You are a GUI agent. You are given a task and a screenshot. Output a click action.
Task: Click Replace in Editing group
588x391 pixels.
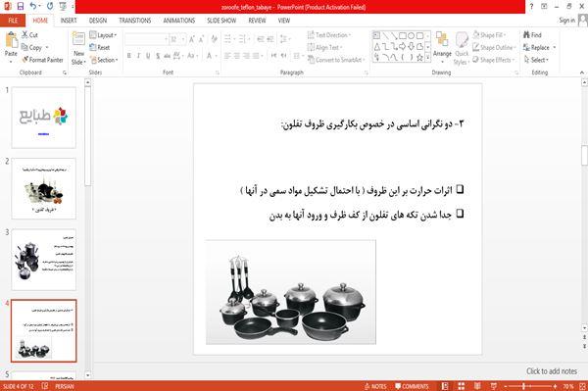click(x=540, y=47)
